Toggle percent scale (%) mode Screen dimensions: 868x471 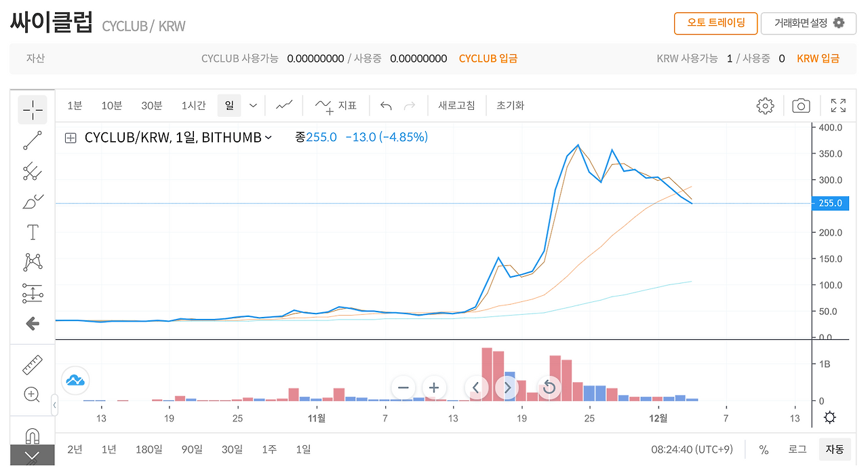click(x=764, y=449)
